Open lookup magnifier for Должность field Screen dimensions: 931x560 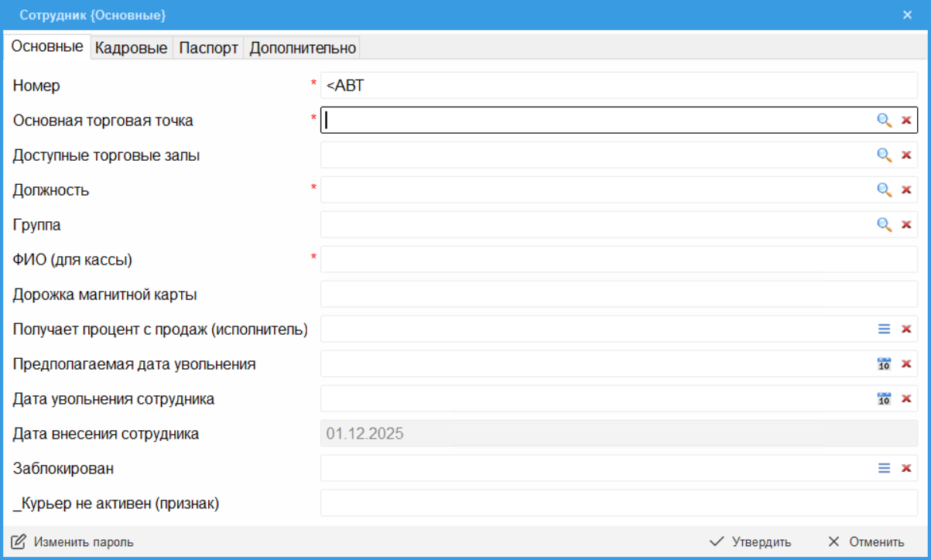coord(884,190)
